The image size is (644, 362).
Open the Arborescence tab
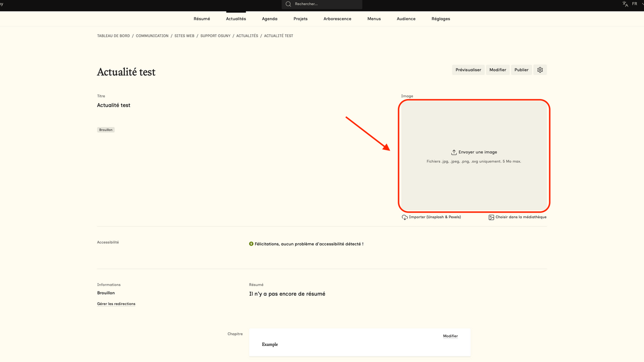338,19
